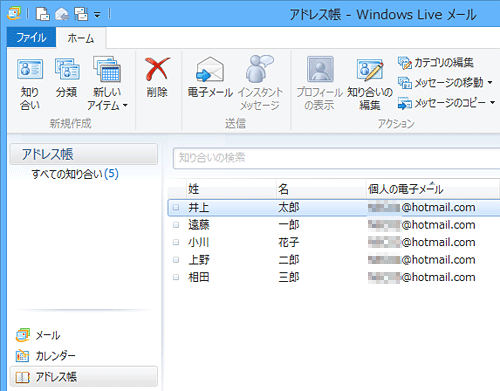This screenshot has height=391, width=500.
Task: Open the ファイル menu tab
Action: coord(31,37)
